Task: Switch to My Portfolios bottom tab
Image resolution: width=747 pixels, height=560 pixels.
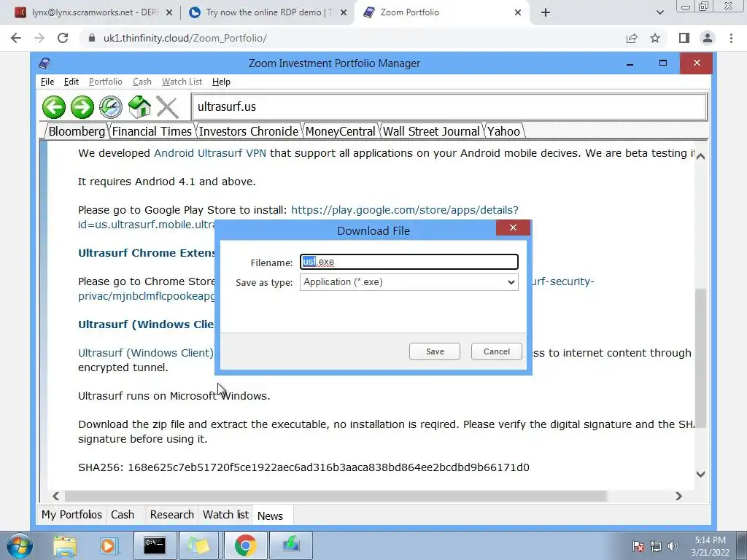Action: 71,515
